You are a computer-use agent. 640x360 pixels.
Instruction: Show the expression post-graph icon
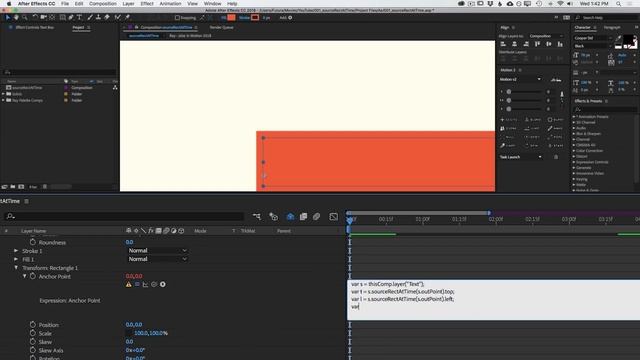point(145,284)
